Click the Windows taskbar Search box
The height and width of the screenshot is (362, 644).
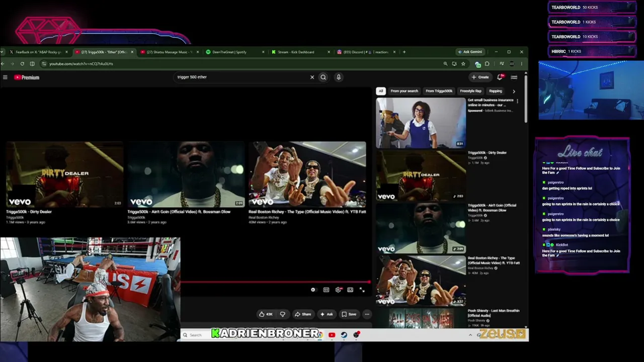pyautogui.click(x=196, y=335)
